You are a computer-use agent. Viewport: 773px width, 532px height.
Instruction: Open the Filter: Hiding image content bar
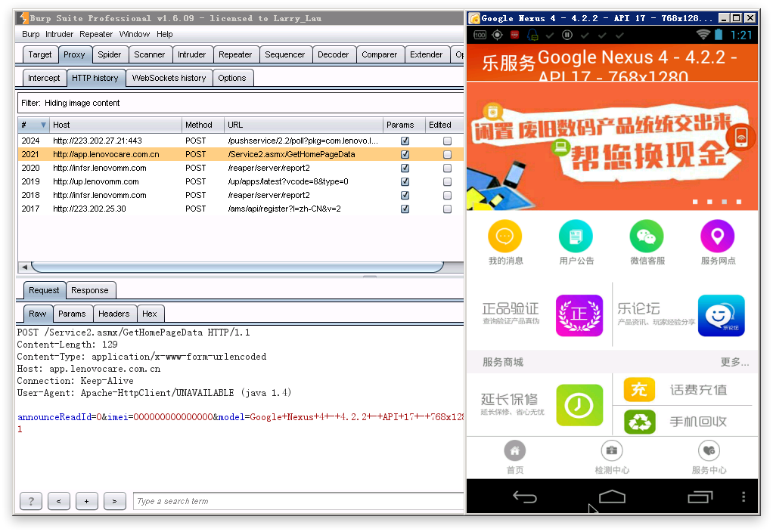[241, 103]
